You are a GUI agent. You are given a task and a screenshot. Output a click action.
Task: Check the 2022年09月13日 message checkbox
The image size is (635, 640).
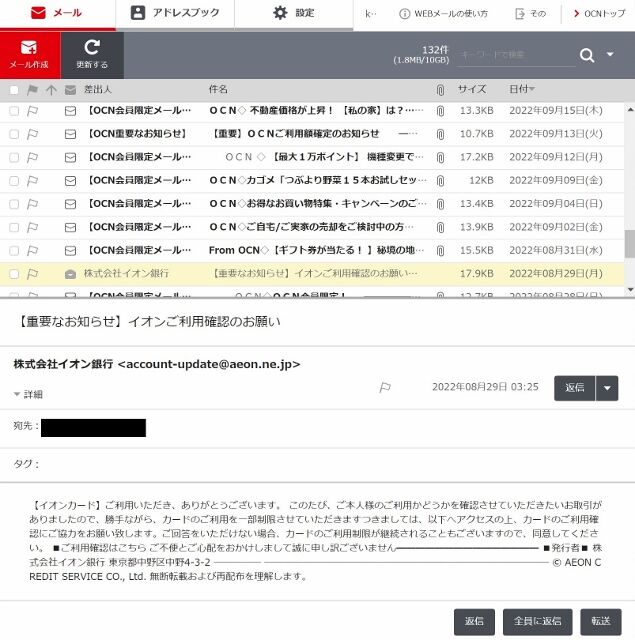pos(14,134)
